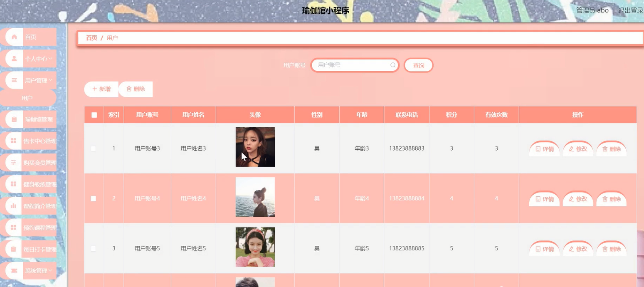Click 修改 for 用户账号3
This screenshot has height=287, width=644.
[578, 148]
